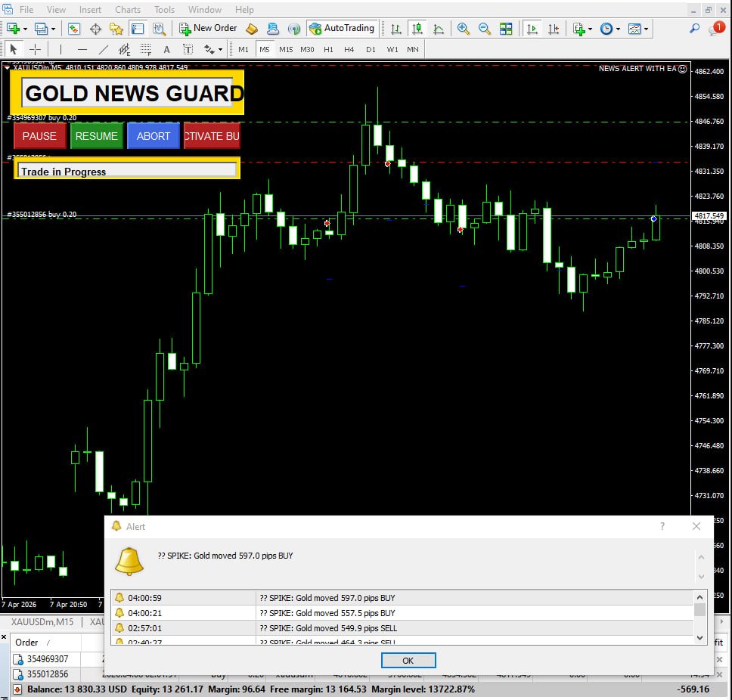Open the XAUUSDm chart menu triangle
Screen dimensions: 732x700
7,68
